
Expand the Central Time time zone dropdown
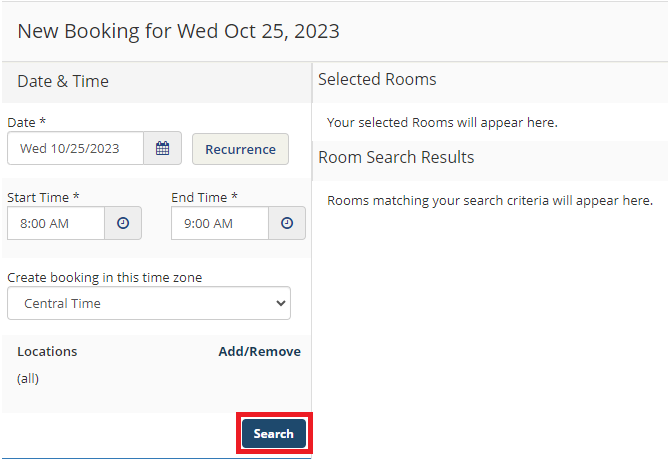(x=149, y=303)
